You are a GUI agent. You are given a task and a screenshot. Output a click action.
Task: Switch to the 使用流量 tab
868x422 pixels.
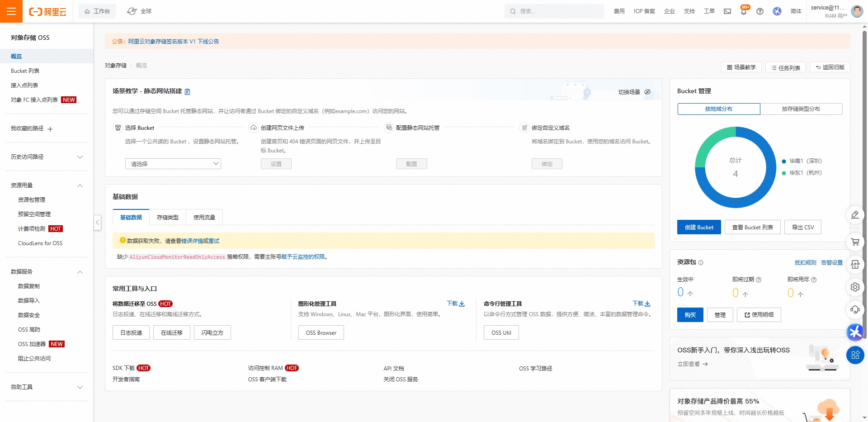204,217
